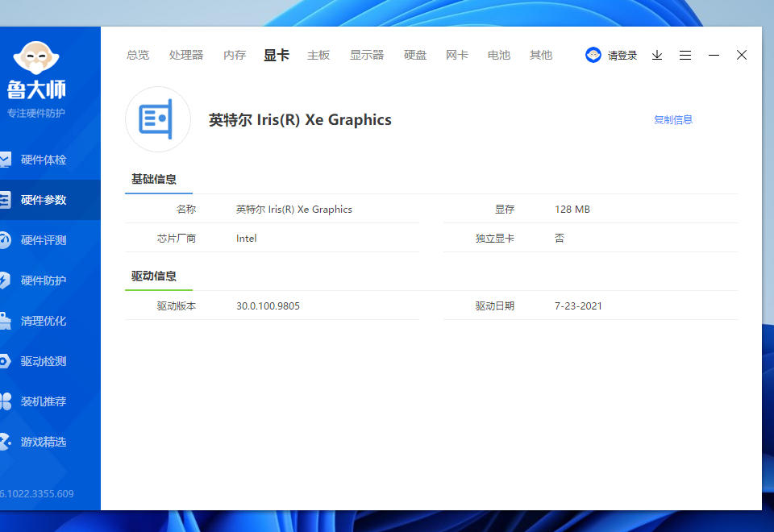Viewport: 774px width, 532px height.
Task: Switch to 内存 tab
Action: pos(235,55)
